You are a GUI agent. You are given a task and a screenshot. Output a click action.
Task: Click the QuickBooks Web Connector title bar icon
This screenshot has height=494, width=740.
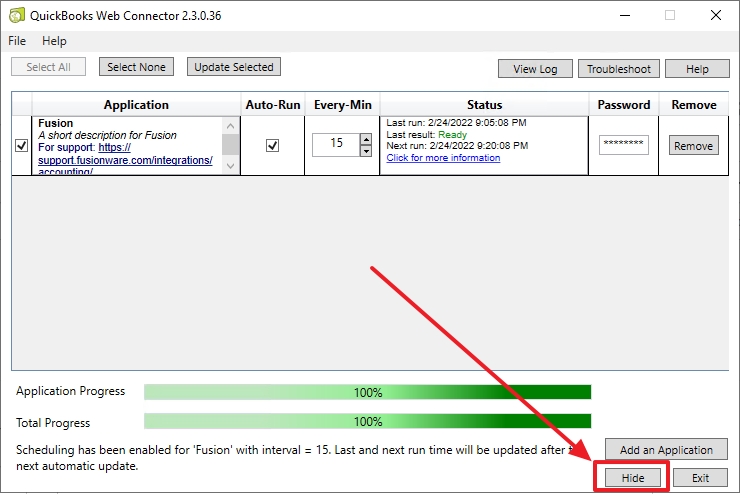pos(16,15)
